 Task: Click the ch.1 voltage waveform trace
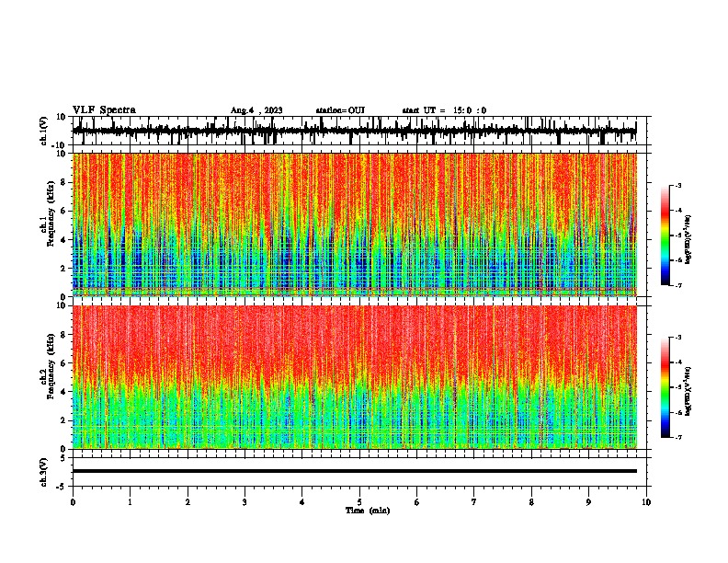click(354, 131)
